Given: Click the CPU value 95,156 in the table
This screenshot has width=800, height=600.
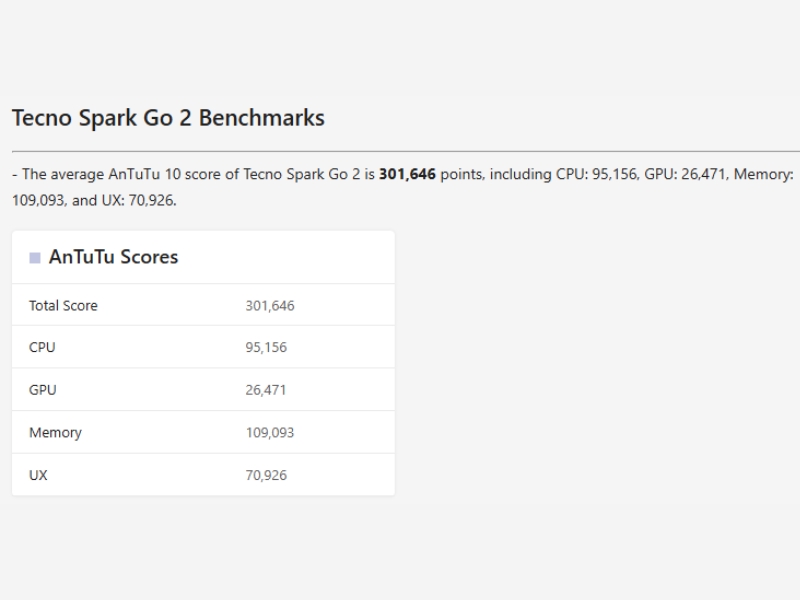Looking at the screenshot, I should (266, 348).
